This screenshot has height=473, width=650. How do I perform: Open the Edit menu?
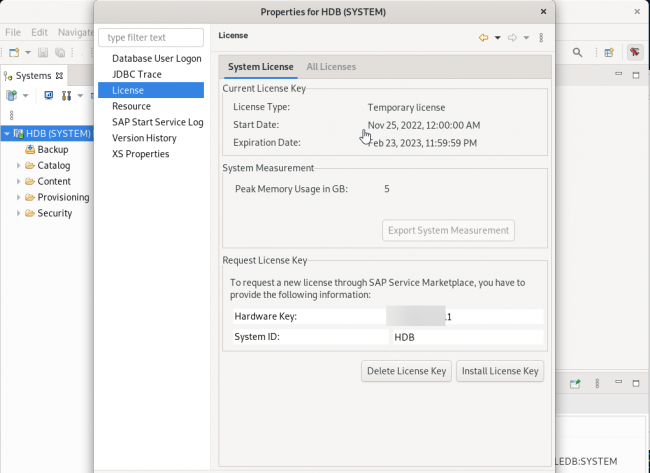tap(39, 32)
